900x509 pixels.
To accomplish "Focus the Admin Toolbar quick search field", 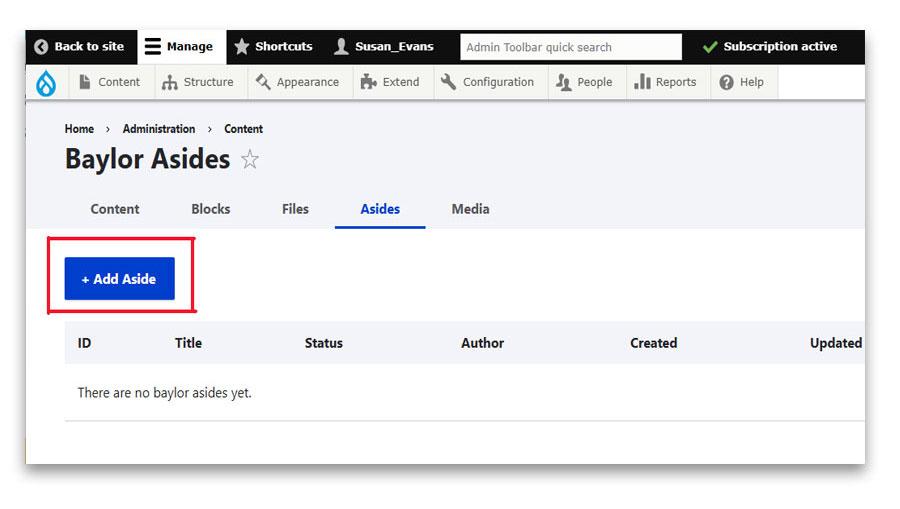I will click(x=571, y=47).
